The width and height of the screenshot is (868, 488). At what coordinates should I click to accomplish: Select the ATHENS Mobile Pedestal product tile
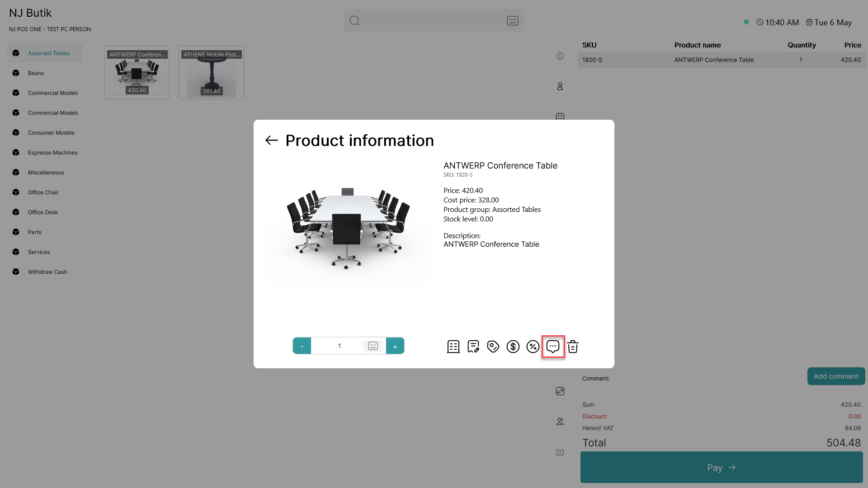click(x=211, y=72)
